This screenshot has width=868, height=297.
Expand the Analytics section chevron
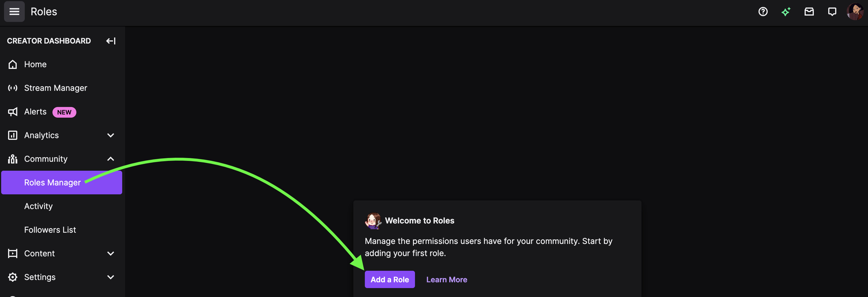[111, 135]
